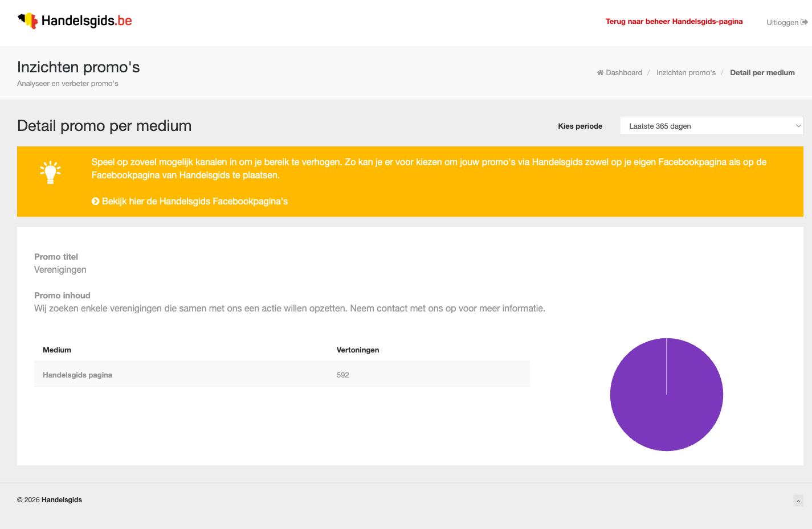The height and width of the screenshot is (529, 812).
Task: Click the lightbulb tip icon
Action: [x=51, y=173]
